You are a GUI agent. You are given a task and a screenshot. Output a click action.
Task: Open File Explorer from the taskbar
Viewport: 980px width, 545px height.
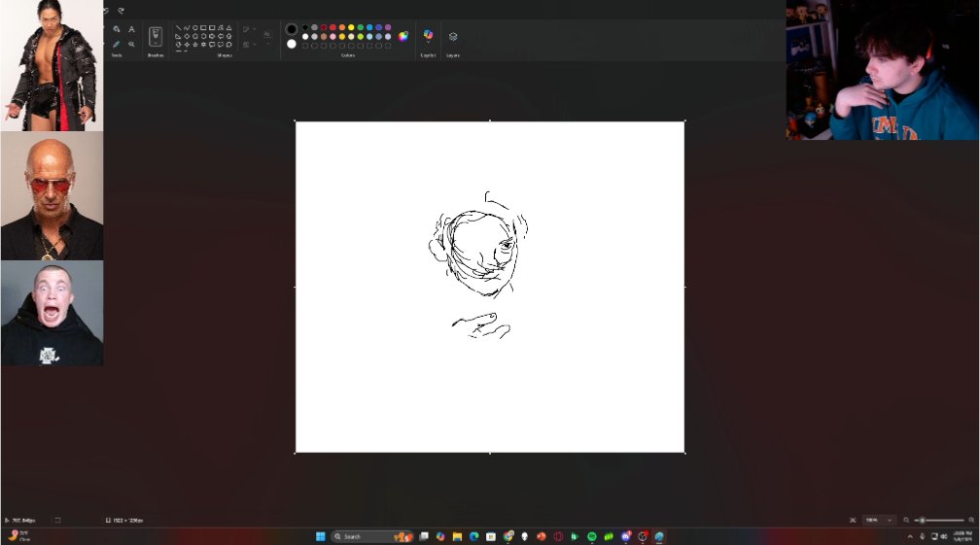(458, 536)
